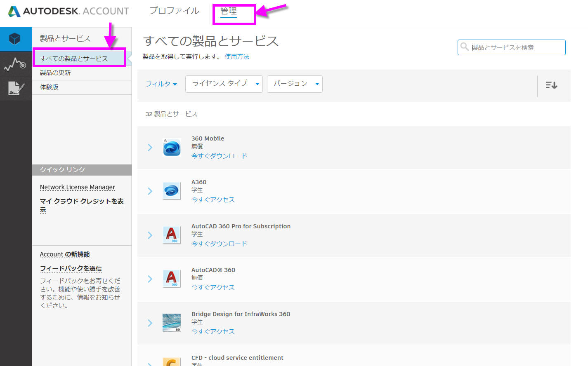The width and height of the screenshot is (588, 366).
Task: Click AutoCAD 360 Pro for Subscription icon
Action: 172,235
